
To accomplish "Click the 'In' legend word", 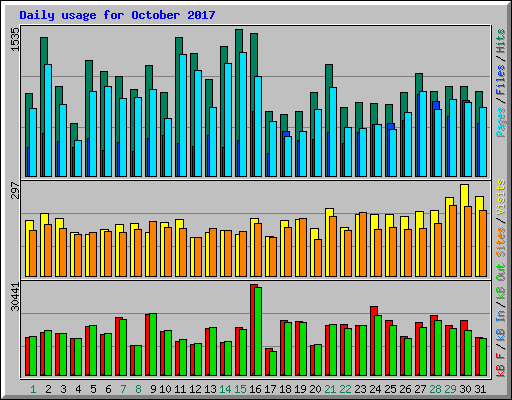I will [x=501, y=316].
